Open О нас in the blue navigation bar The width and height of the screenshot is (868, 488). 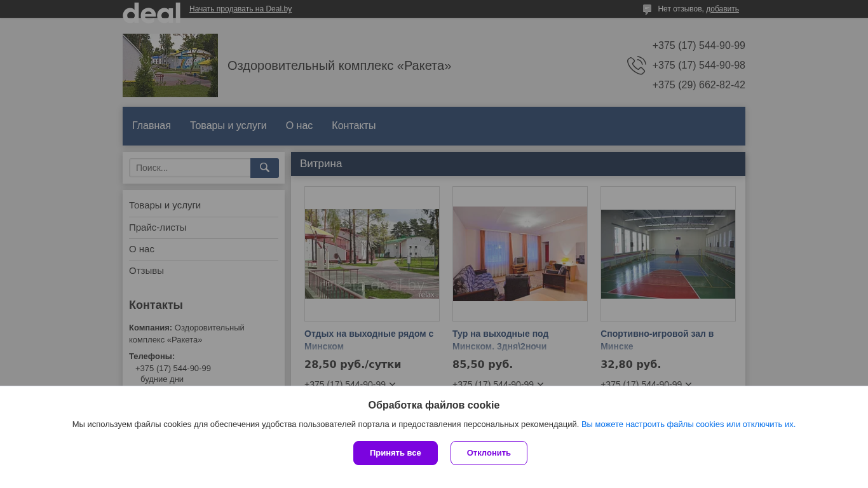pos(299,126)
